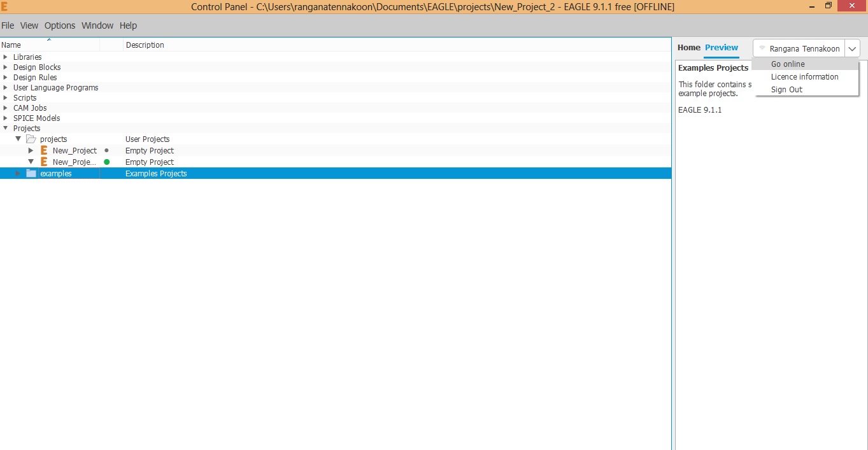868x450 pixels.
Task: Select the CAM Jobs label
Action: pyautogui.click(x=30, y=108)
